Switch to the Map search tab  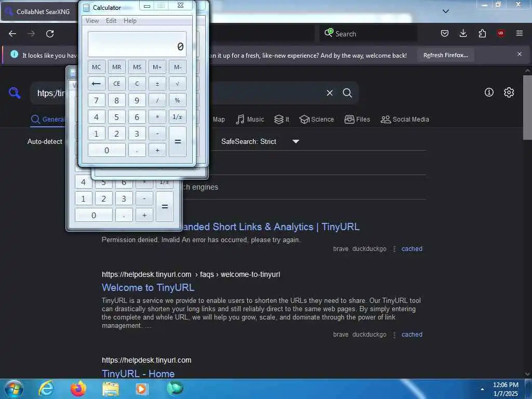[x=219, y=119]
